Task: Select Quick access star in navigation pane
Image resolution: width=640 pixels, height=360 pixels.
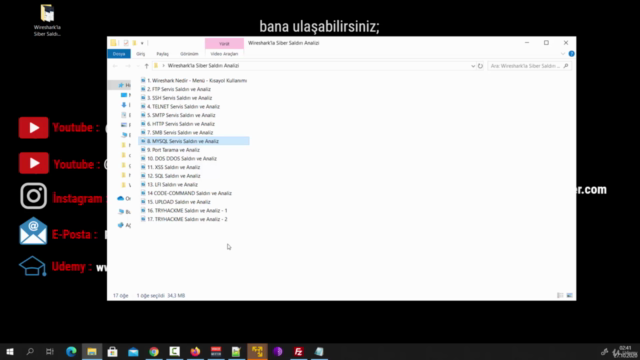Action: [121, 85]
